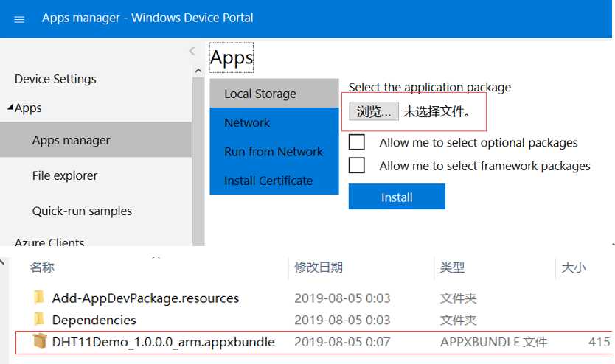
Task: Click the blue Install button
Action: point(397,197)
